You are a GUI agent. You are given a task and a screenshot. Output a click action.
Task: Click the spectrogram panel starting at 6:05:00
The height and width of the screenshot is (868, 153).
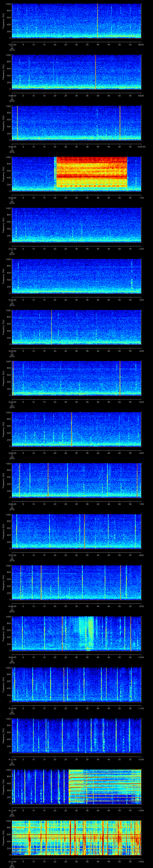tap(77, 429)
